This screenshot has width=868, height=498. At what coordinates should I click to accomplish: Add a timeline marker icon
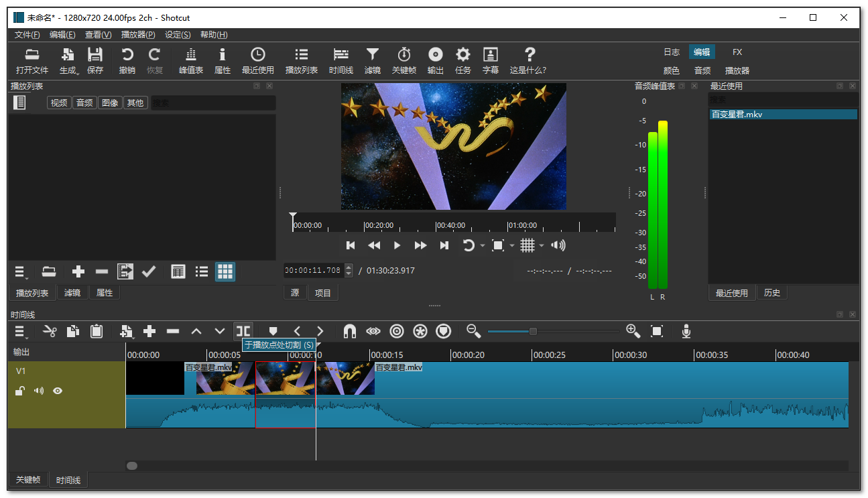click(x=273, y=331)
